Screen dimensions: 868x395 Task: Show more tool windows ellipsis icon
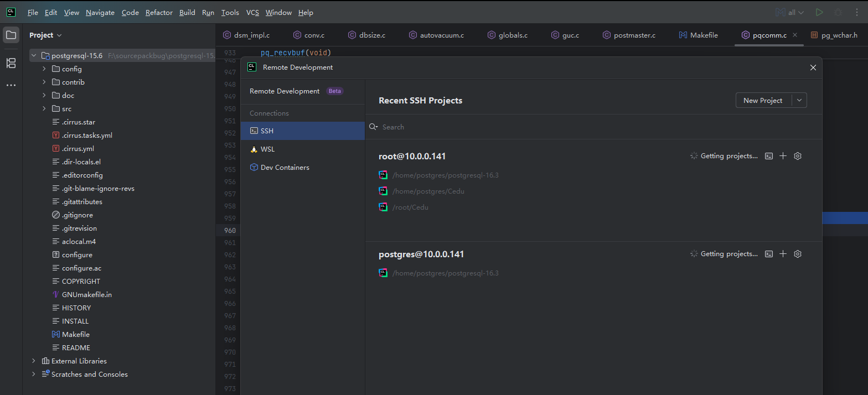click(x=11, y=85)
